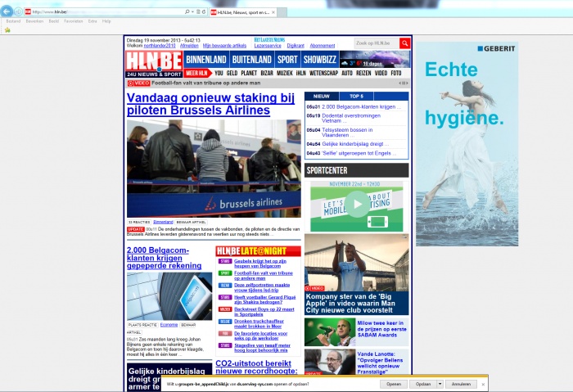Viewport: 573px width, 392px height.
Task: Click the search magnifier in the address bar
Action: coord(187,11)
